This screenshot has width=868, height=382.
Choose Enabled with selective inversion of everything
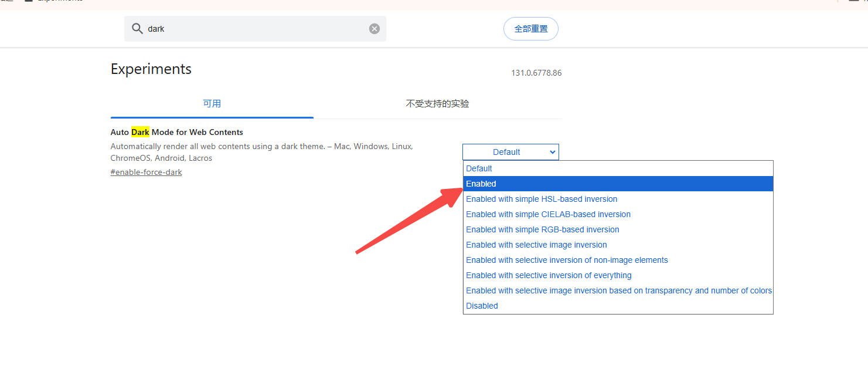(549, 275)
